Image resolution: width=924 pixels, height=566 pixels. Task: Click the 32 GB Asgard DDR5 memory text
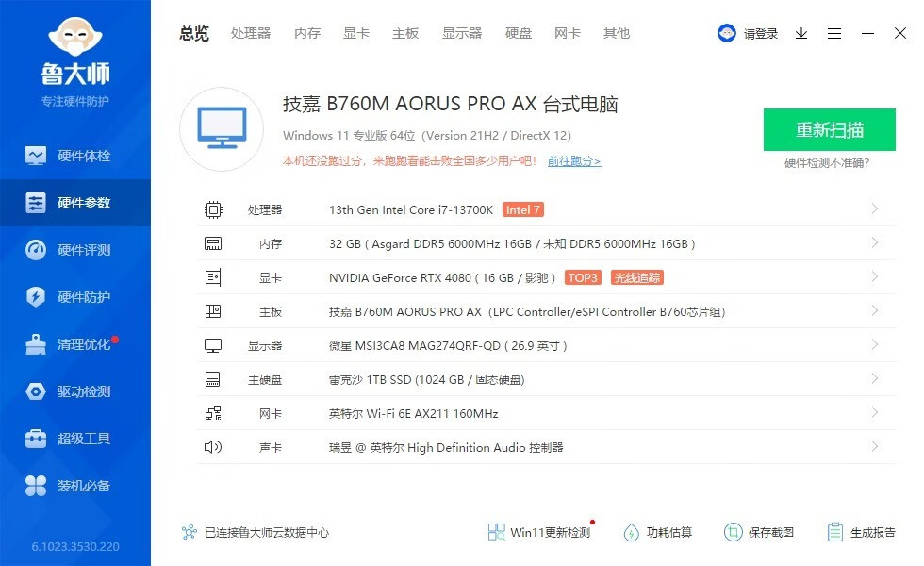pos(512,244)
